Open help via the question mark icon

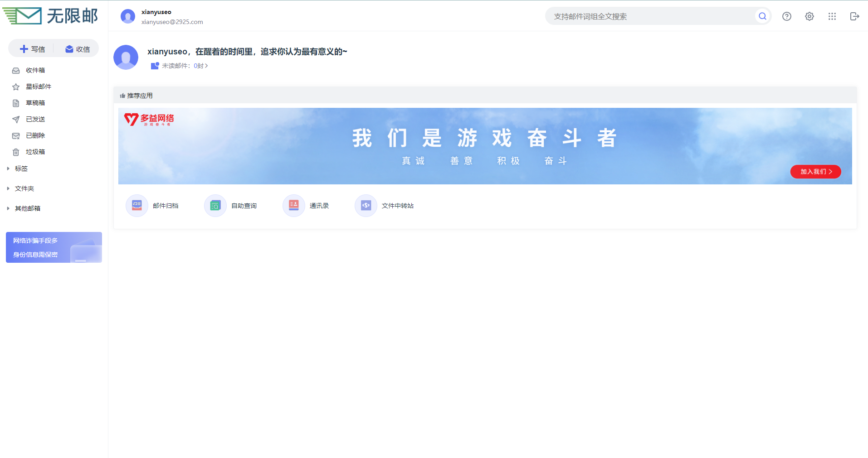787,16
